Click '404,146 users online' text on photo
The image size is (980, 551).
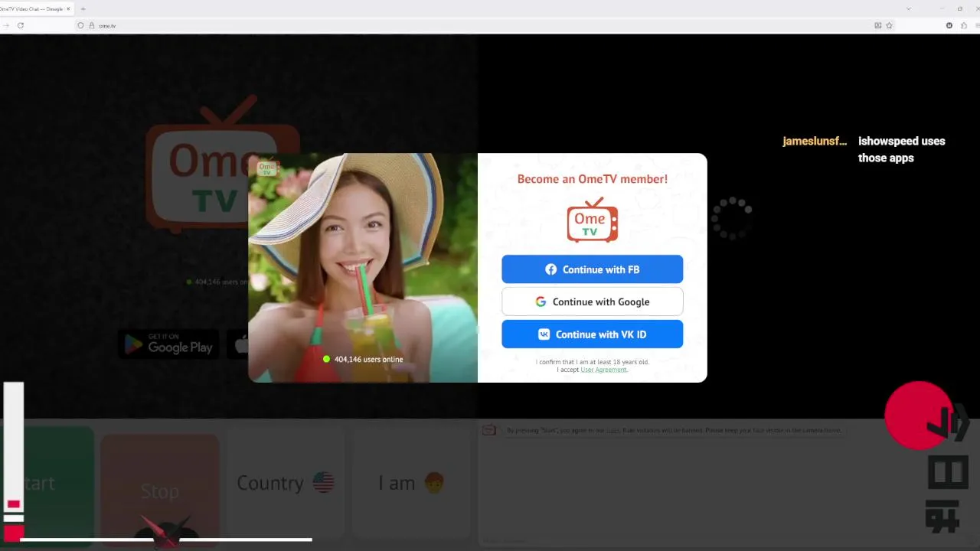pyautogui.click(x=368, y=359)
